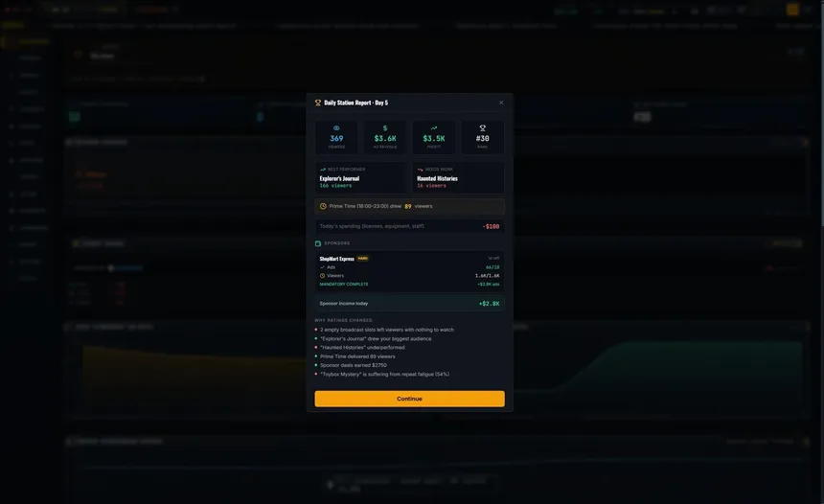Image resolution: width=824 pixels, height=504 pixels.
Task: Close the Daily Station Report dialog
Action: coord(501,103)
